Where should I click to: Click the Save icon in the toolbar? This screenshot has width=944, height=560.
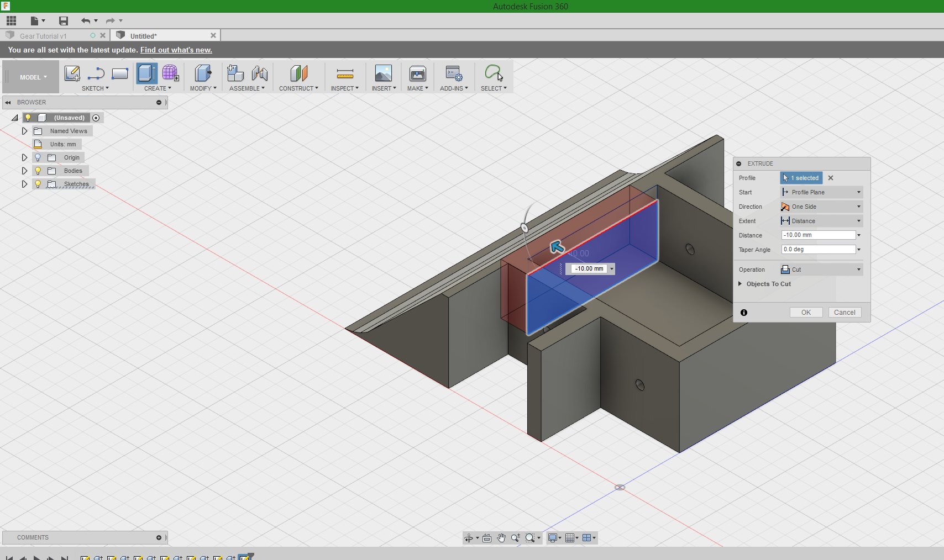coord(63,20)
